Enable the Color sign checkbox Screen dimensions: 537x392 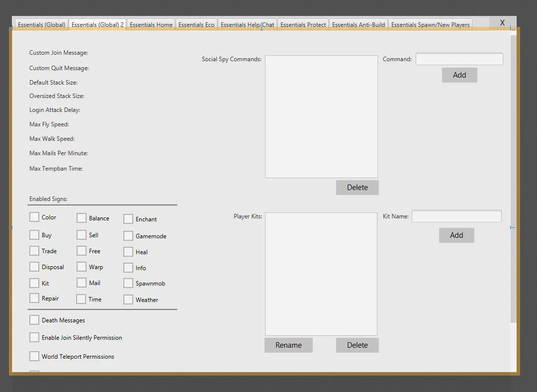(x=34, y=217)
